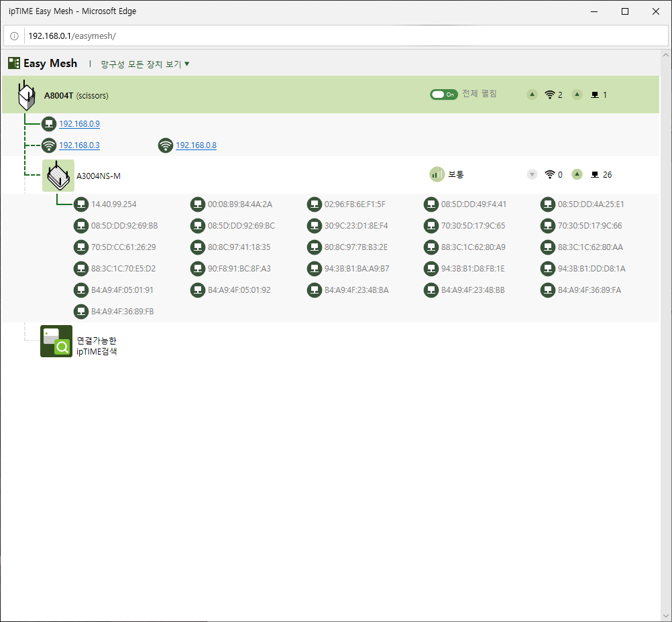Screen dimensions: 672x622
Task: Click device icon for 80:8C:97:7B:B3:2E
Action: click(314, 247)
